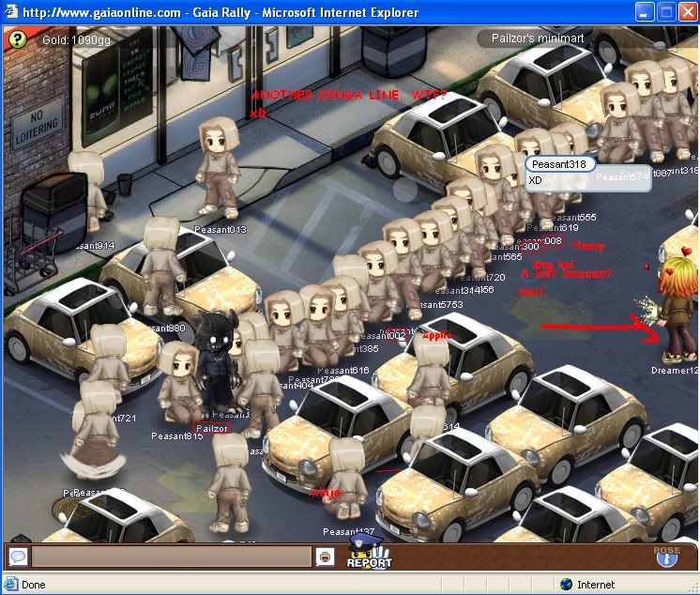
Task: Open the help question mark icon
Action: pos(18,39)
